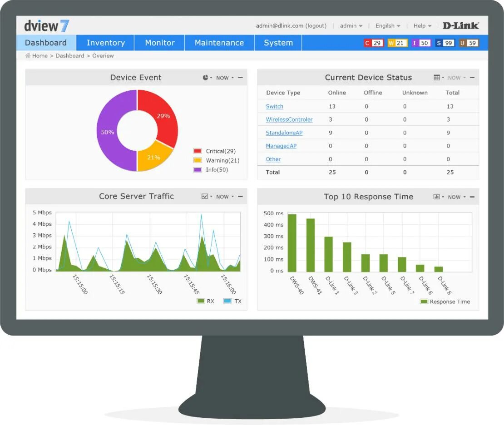The width and height of the screenshot is (504, 425).
Task: Open the Maintenance tab
Action: 219,43
